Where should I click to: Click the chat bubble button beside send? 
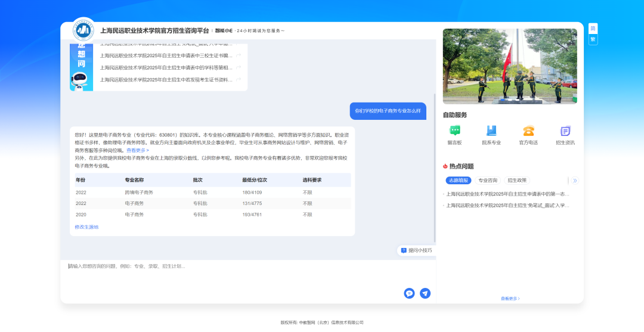[x=409, y=293]
